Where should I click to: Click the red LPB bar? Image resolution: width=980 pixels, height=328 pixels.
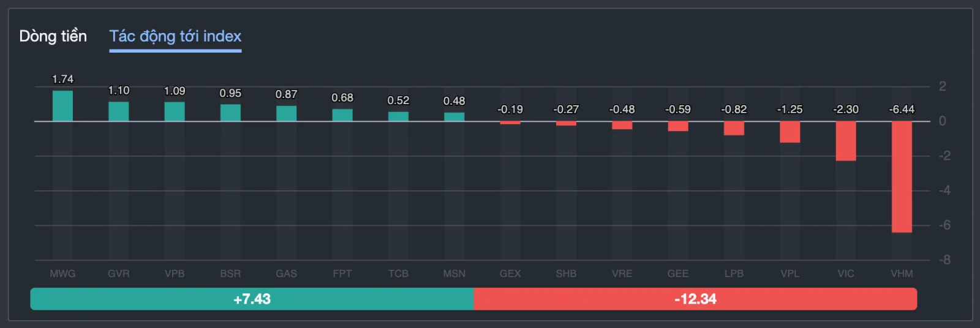(734, 128)
